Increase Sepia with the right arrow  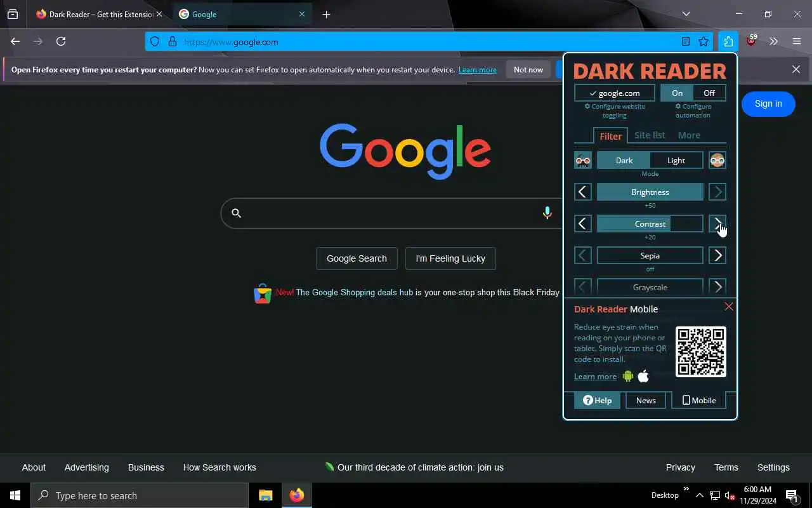717,255
